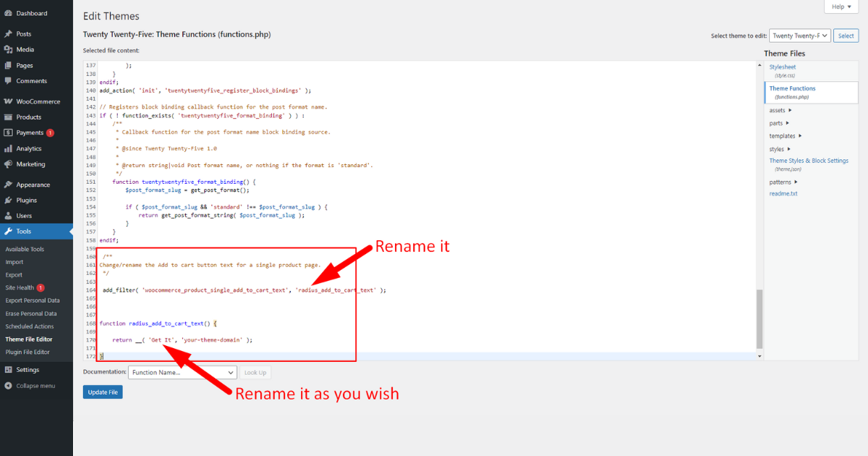868x456 pixels.
Task: Open the Function Name documentation dropdown
Action: (x=182, y=372)
